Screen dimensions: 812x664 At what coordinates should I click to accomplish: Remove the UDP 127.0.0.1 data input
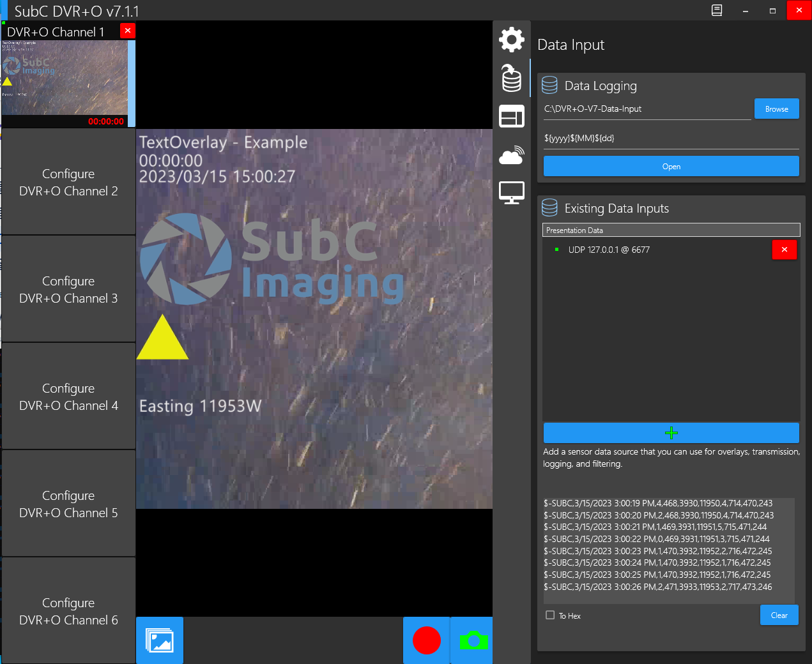pos(784,250)
